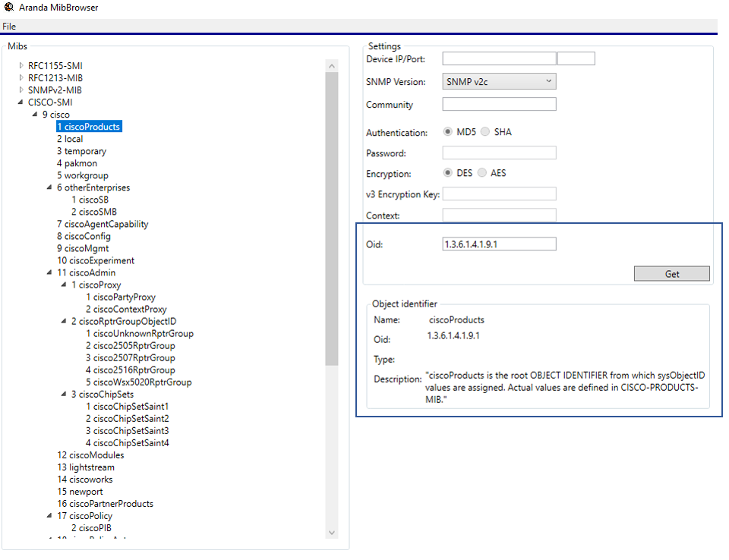Screen dimensions: 729x560
Task: Select the 15 newport tree item
Action: [x=80, y=491]
